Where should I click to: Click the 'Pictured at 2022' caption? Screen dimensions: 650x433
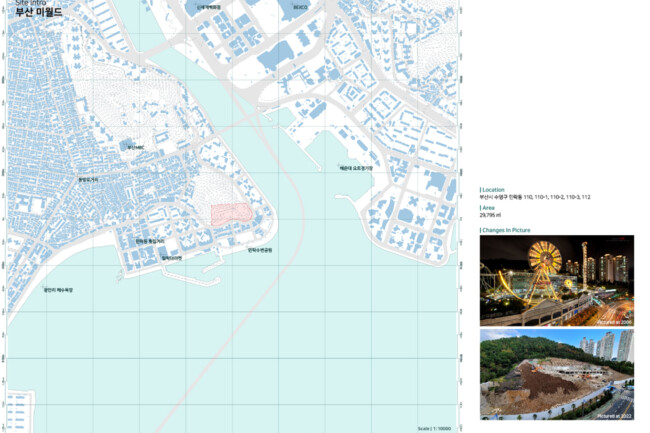[x=614, y=414]
